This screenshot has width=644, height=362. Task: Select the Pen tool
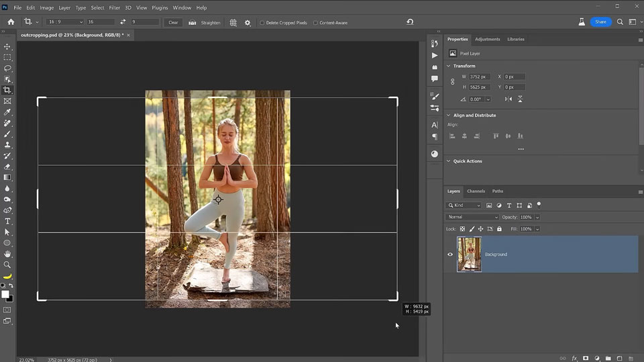pos(7,210)
